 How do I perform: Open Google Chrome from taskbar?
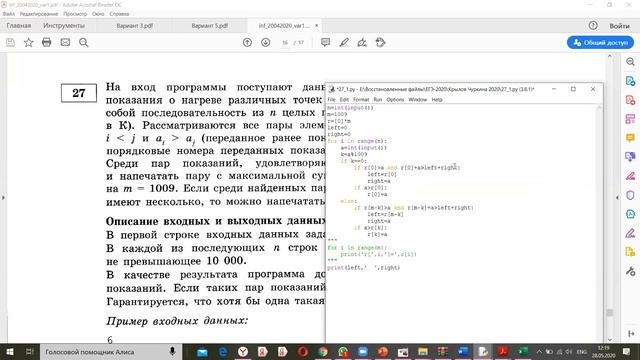[323, 352]
